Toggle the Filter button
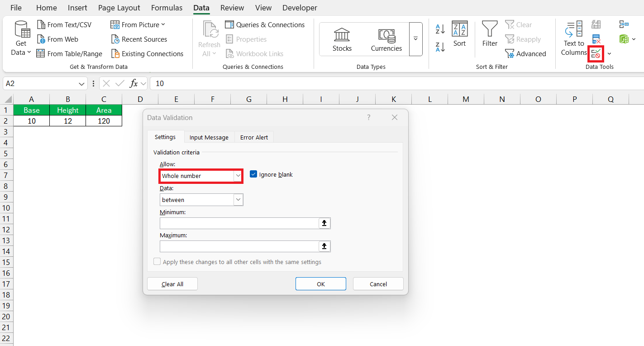Image resolution: width=644 pixels, height=346 pixels. (490, 34)
